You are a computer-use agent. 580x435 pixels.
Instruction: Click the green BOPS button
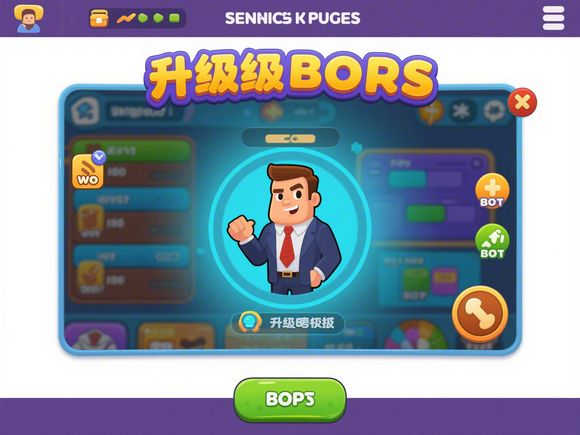pyautogui.click(x=290, y=399)
